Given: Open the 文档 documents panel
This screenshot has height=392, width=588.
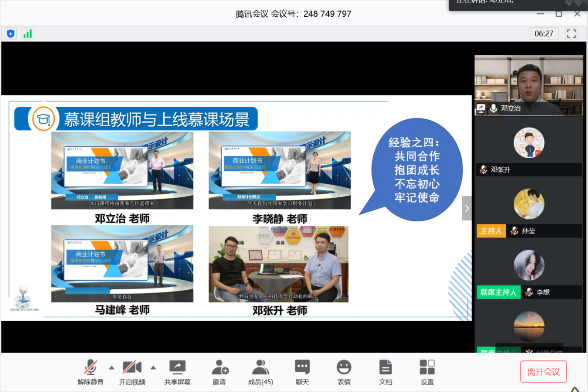Looking at the screenshot, I should pyautogui.click(x=386, y=370).
